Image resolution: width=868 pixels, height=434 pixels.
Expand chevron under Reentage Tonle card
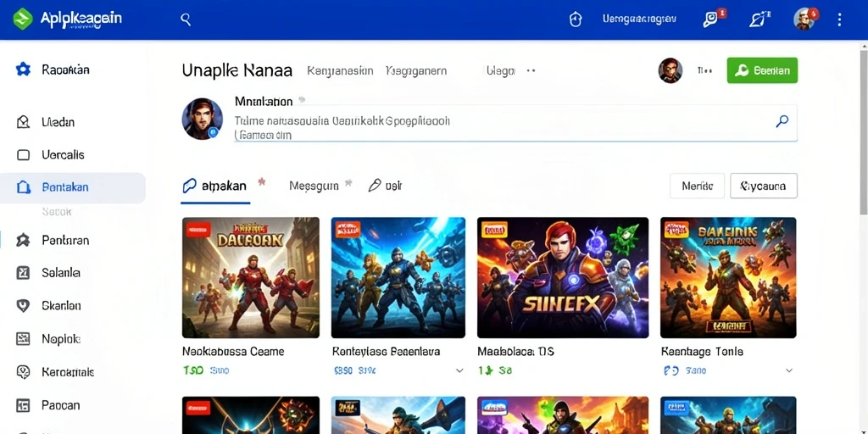click(789, 371)
